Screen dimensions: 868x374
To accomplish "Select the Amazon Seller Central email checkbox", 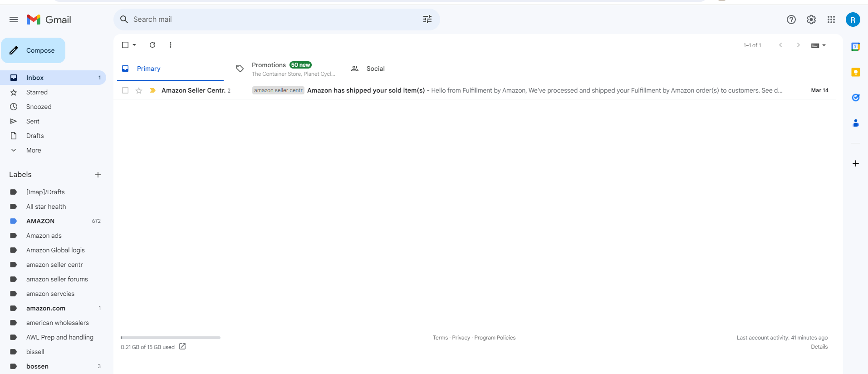I will [x=125, y=90].
